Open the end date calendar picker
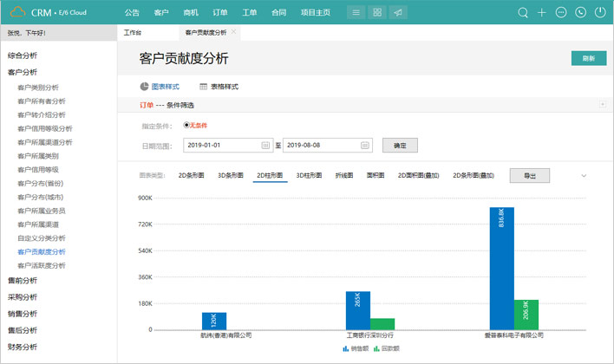Viewport: 614px width, 364px height. [x=365, y=146]
